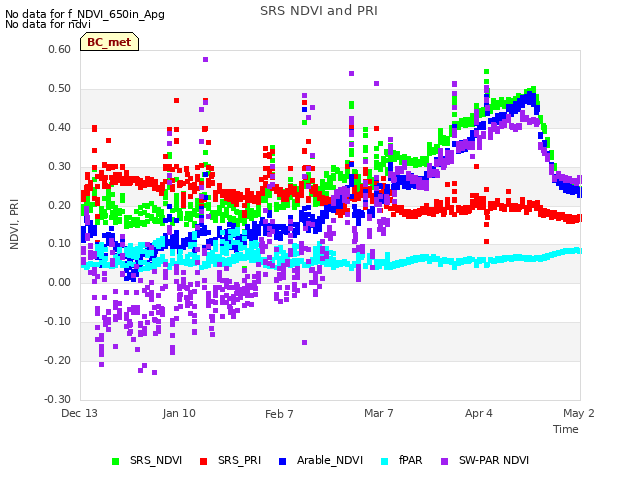The image size is (640, 480).
Task: Click the Mar 7 x-axis tick label
Action: (x=379, y=413)
